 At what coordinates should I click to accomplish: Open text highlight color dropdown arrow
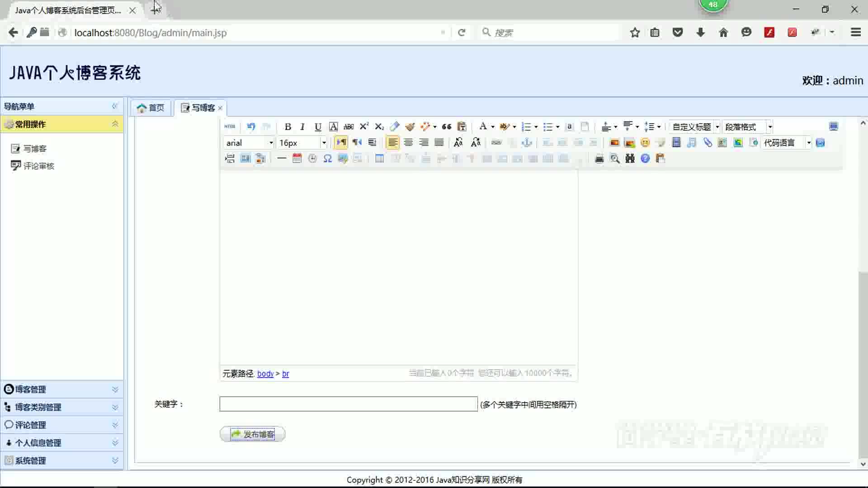tap(514, 127)
